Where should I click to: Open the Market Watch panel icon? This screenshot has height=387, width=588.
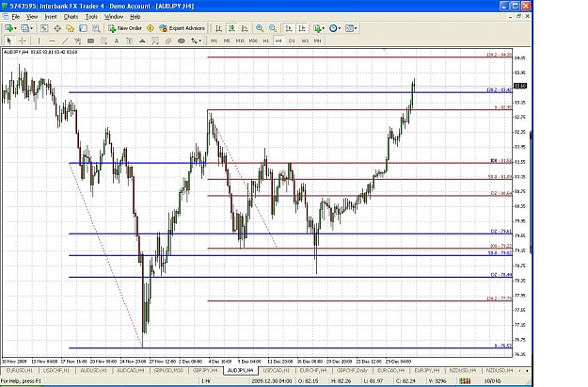44,28
